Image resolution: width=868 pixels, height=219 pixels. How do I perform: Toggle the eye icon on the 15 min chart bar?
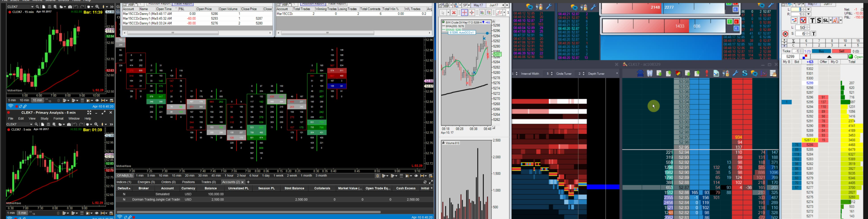coord(97,101)
